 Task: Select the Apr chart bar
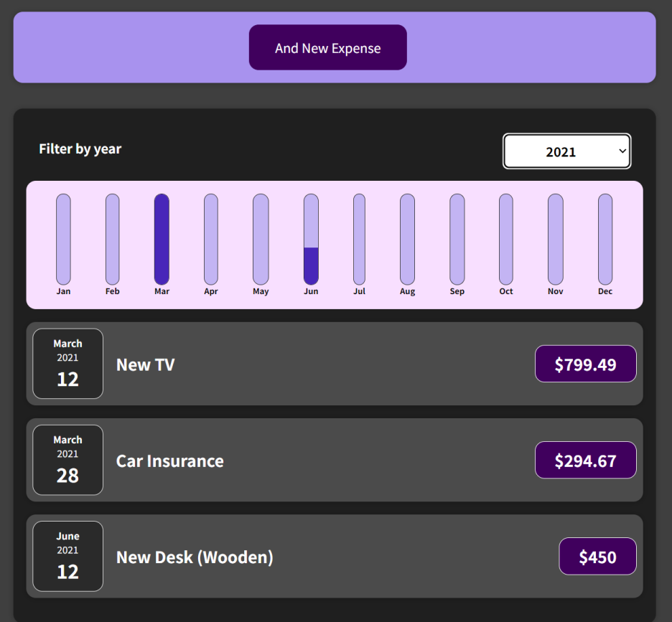click(x=211, y=240)
